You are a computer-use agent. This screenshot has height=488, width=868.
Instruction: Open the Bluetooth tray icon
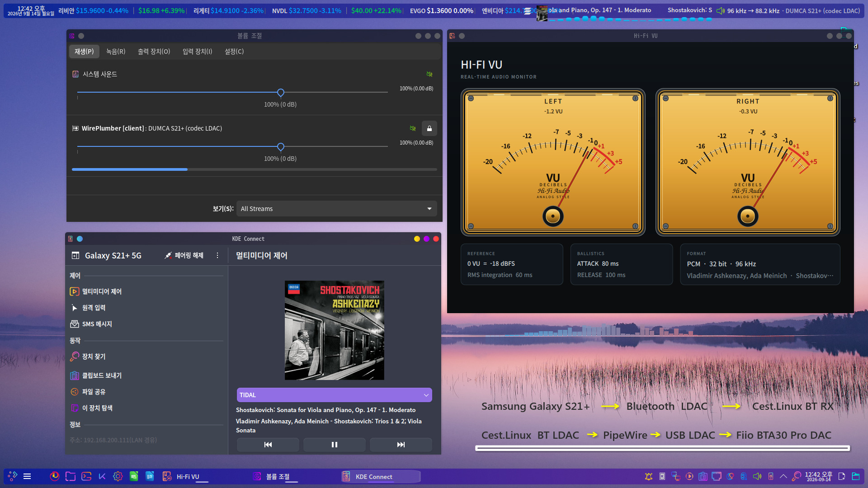point(744,476)
